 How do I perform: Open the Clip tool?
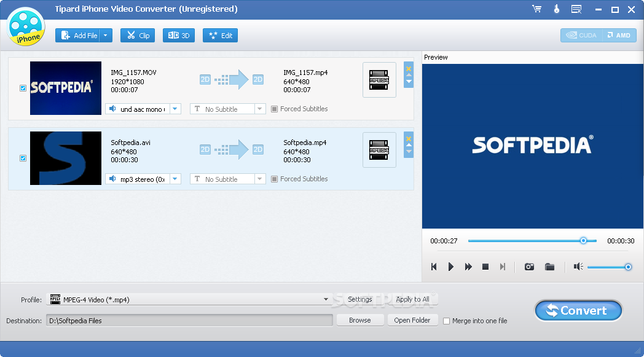point(138,35)
